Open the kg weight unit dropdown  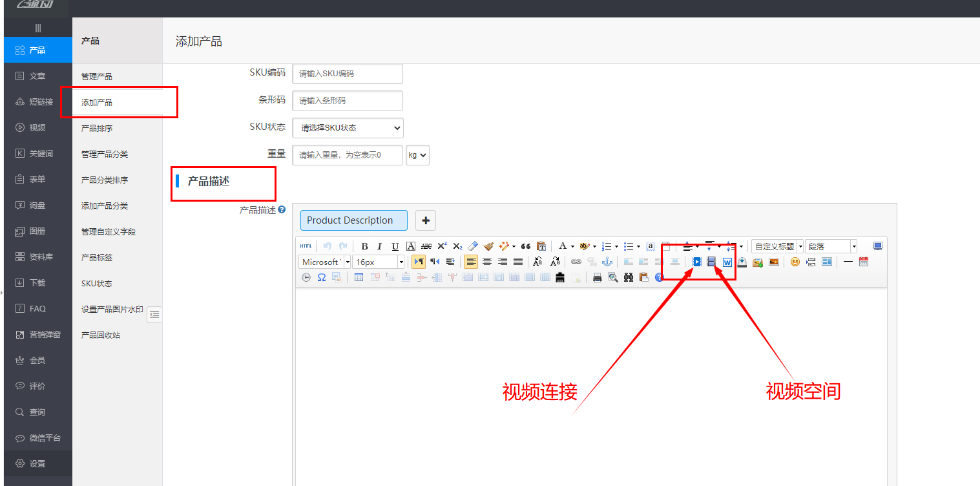point(417,154)
